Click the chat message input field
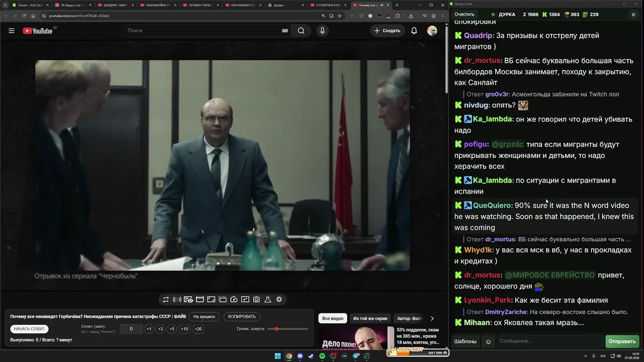Image resolution: width=644 pixels, height=362 pixels. coord(550,341)
